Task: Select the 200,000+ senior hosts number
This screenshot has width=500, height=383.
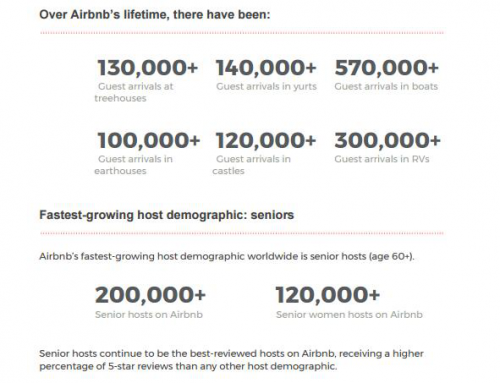Action: (150, 295)
